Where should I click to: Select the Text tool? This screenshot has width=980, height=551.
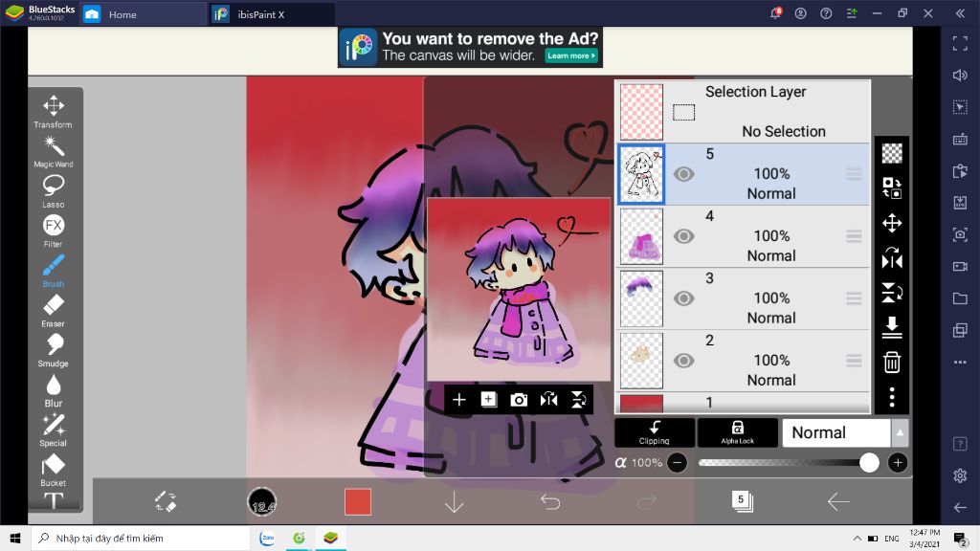[54, 500]
